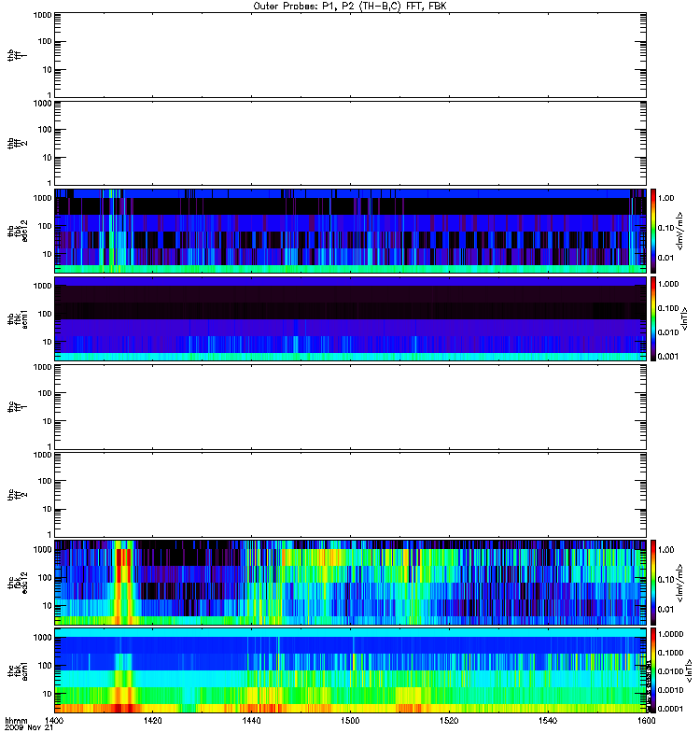Click the thc fbk edc12 spectrogram panel
This screenshot has width=700, height=747.
(350, 583)
